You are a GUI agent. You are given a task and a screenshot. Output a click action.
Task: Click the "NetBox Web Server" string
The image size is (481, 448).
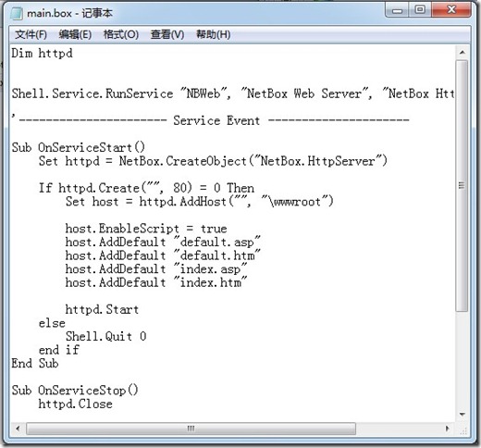306,93
